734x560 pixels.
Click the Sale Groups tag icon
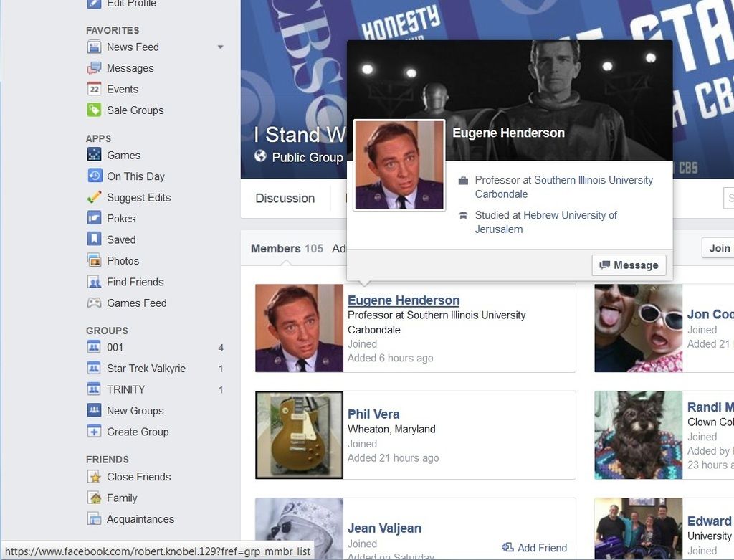(94, 110)
